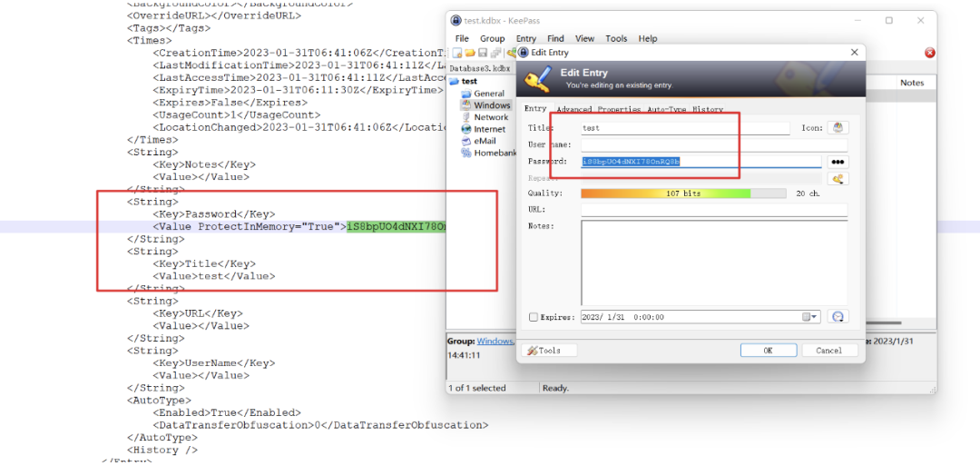Click the <History /> XML line
Screen dimensions: 980x466
click(x=162, y=450)
